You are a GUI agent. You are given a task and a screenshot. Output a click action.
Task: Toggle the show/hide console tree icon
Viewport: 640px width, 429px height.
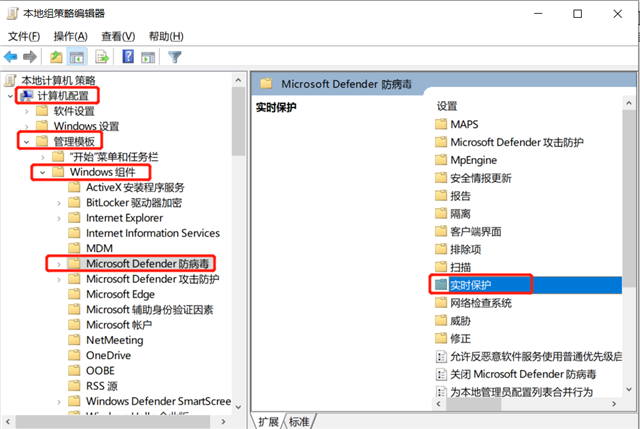point(77,57)
